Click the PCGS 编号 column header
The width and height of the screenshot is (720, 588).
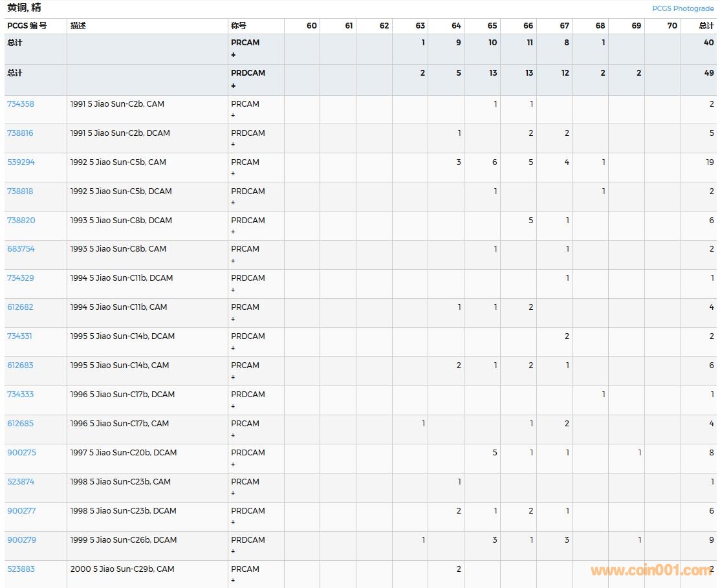click(27, 26)
